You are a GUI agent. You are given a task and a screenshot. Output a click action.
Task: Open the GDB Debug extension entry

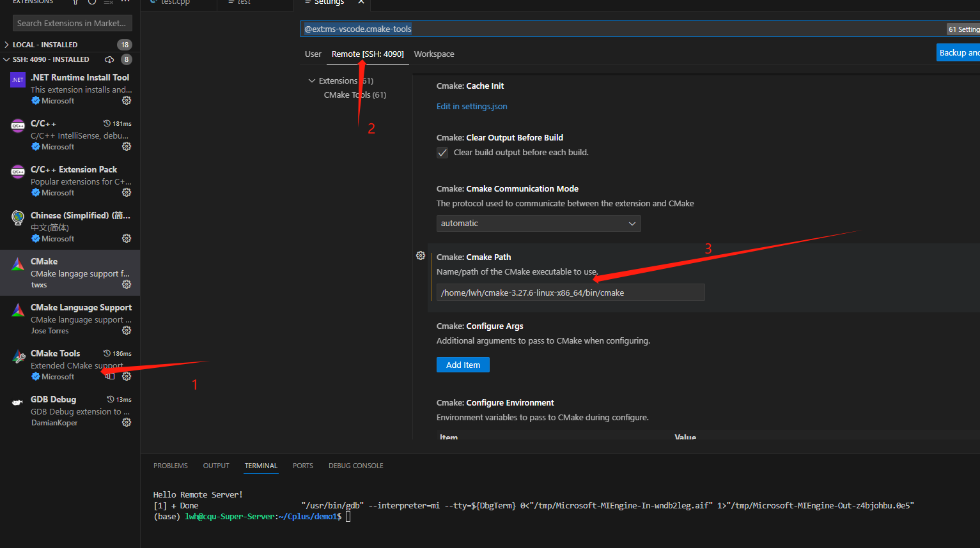click(70, 411)
